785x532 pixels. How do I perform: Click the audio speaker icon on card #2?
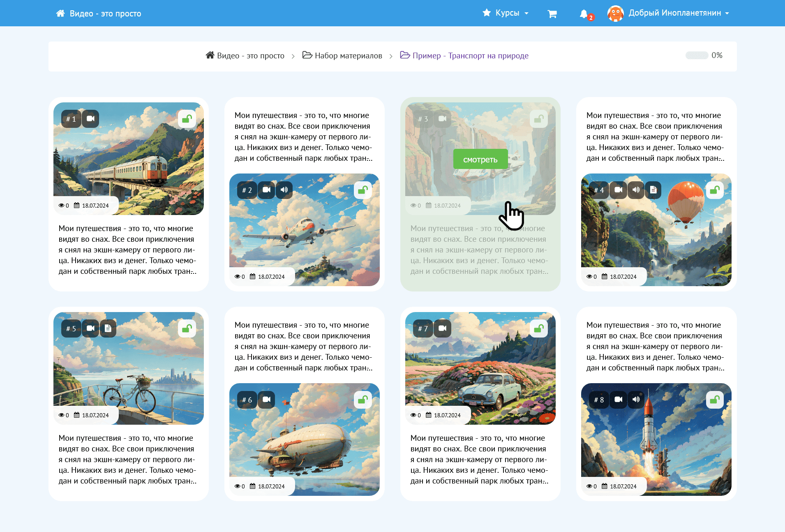[x=284, y=190]
